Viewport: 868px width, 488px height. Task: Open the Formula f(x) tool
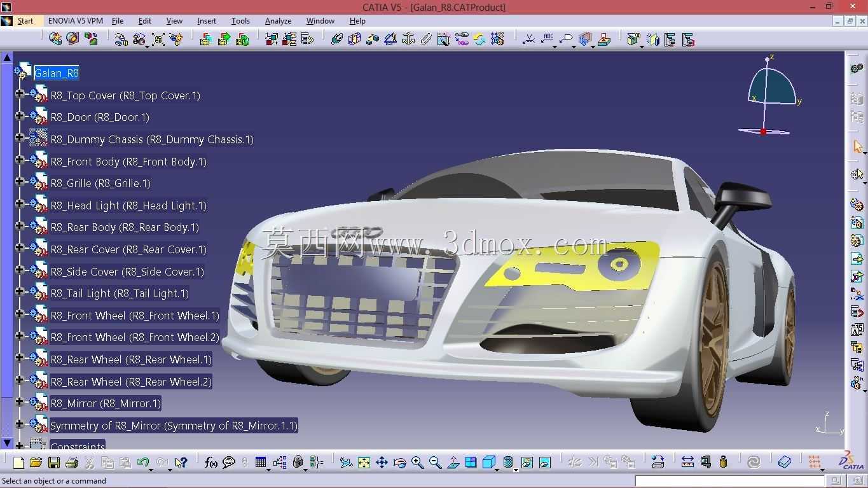click(211, 463)
